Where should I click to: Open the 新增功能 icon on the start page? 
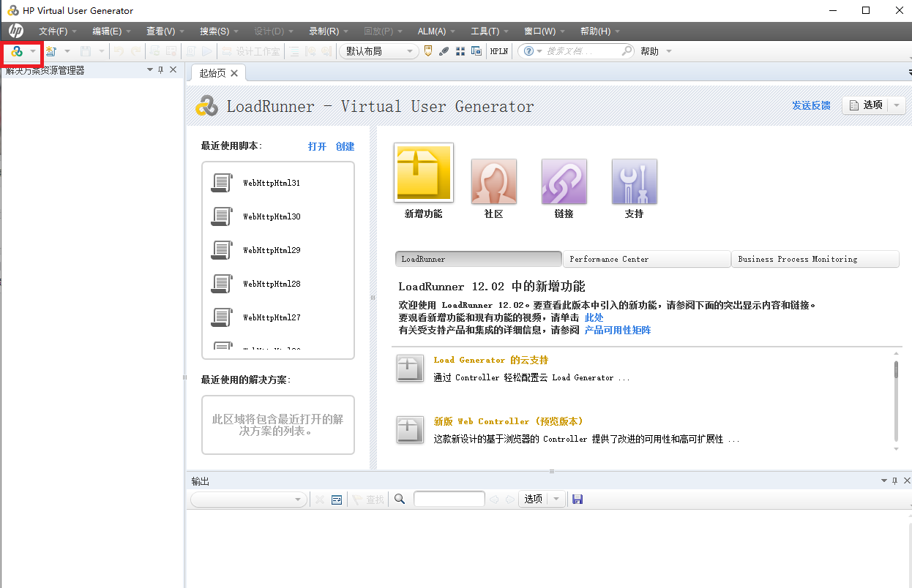point(423,176)
